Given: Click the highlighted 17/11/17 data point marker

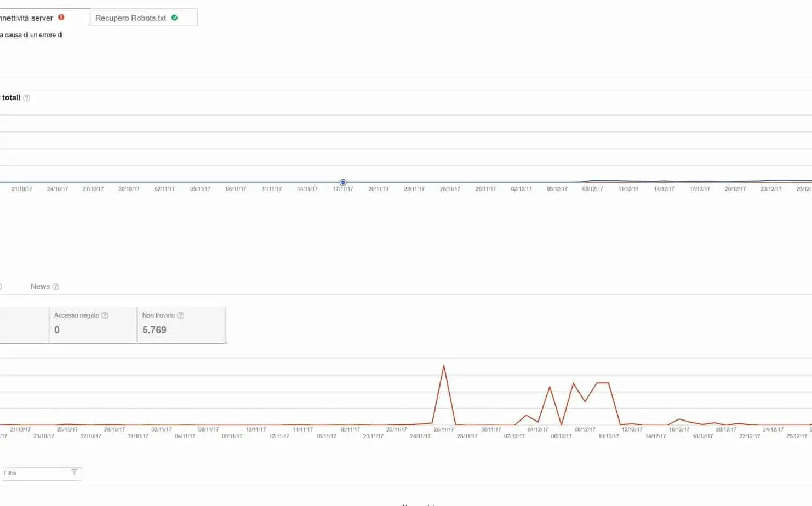Looking at the screenshot, I should 343,182.
